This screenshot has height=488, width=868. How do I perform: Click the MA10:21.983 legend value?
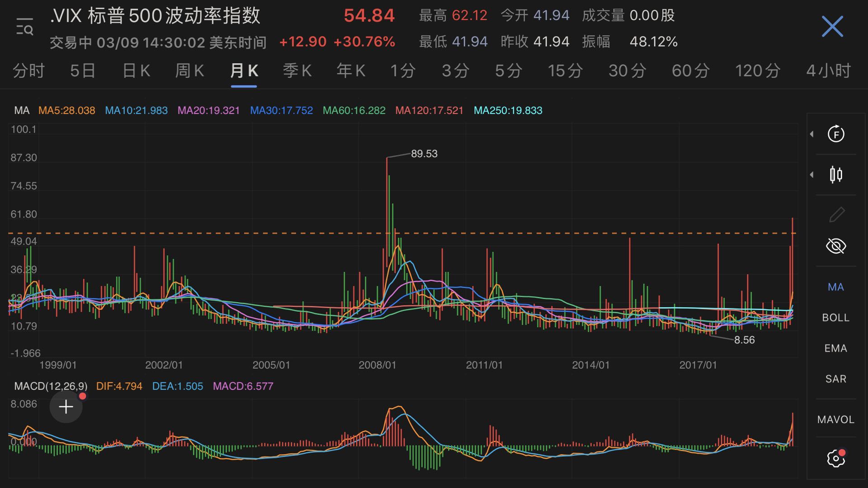[x=136, y=111]
